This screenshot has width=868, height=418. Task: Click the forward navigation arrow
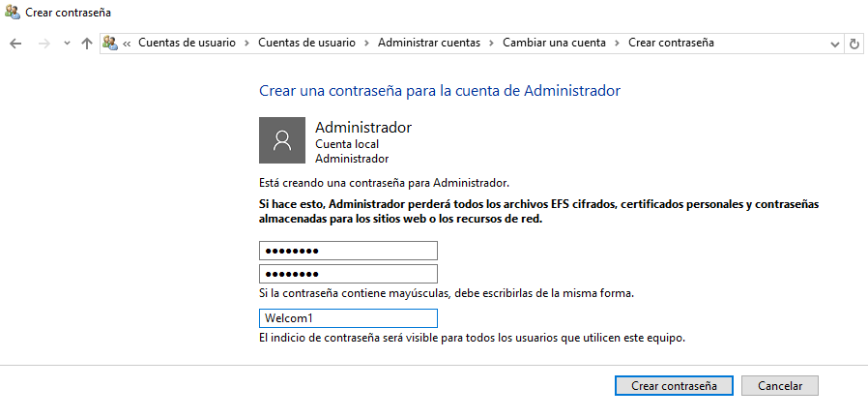pyautogui.click(x=43, y=44)
